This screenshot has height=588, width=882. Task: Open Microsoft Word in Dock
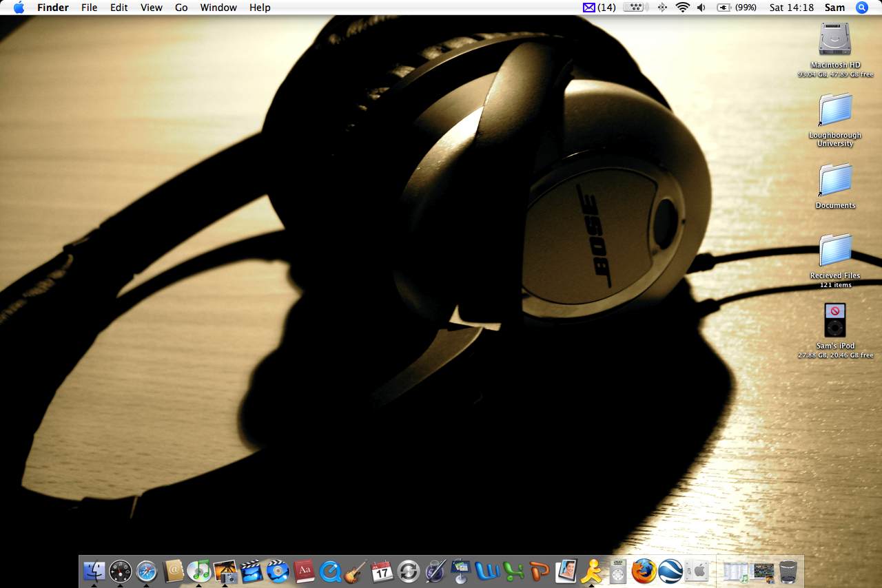tap(487, 571)
